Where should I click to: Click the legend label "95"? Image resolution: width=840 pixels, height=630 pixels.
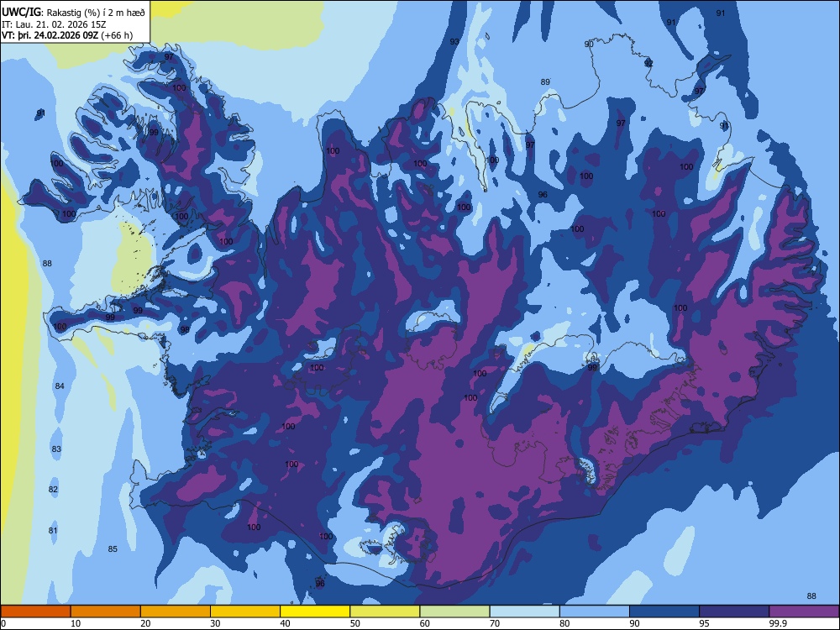[x=704, y=623]
